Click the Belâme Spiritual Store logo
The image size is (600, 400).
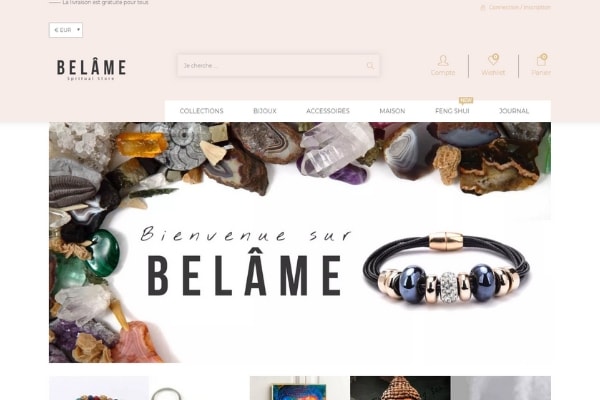tap(91, 69)
